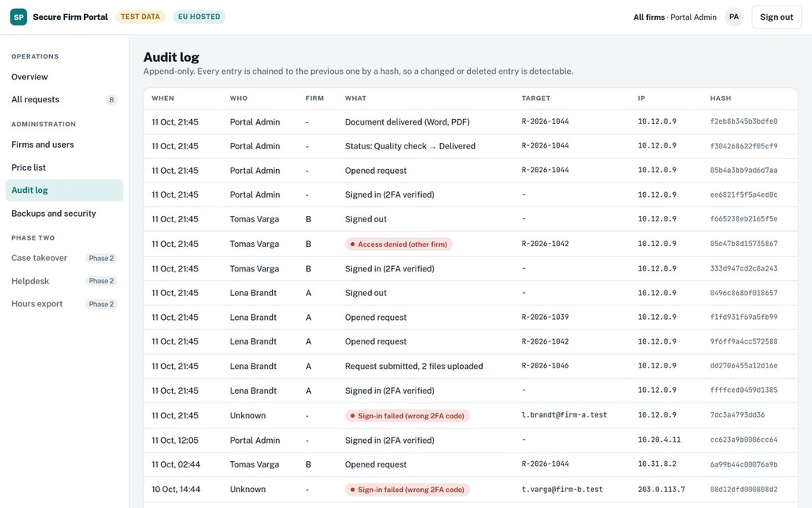Image resolution: width=812 pixels, height=508 pixels.
Task: Click hash 08d12dfd000808d2
Action: pos(744,489)
